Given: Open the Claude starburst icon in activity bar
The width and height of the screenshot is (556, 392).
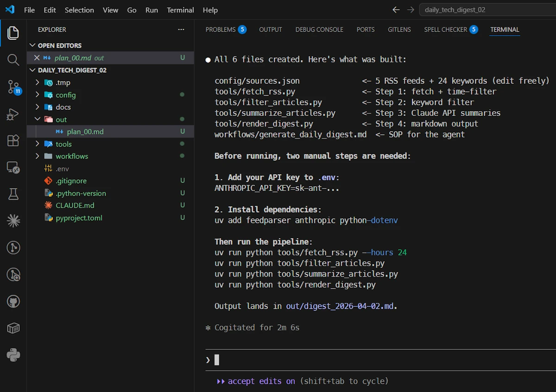Looking at the screenshot, I should click(x=13, y=221).
